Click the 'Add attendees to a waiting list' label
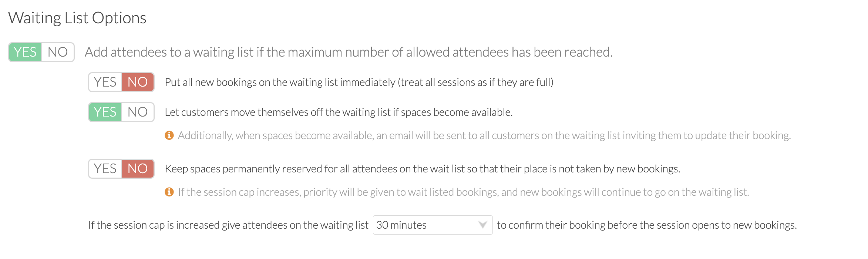 (349, 52)
